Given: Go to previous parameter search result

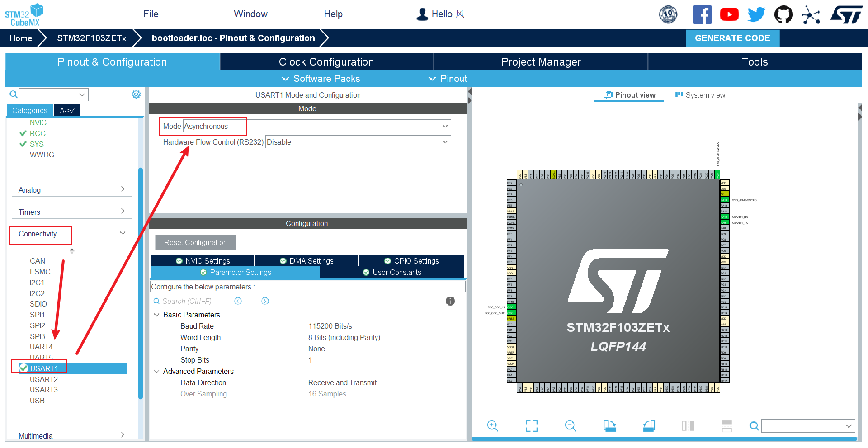Looking at the screenshot, I should [238, 301].
